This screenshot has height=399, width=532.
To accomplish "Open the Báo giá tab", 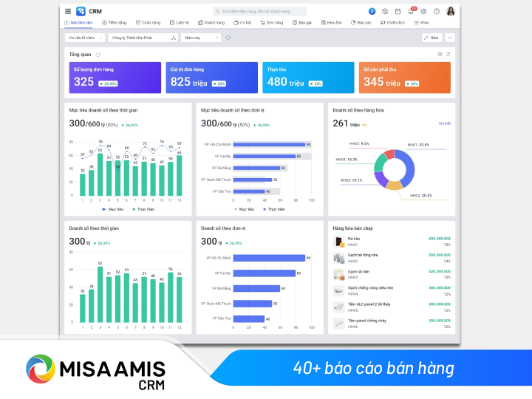I will [x=302, y=23].
